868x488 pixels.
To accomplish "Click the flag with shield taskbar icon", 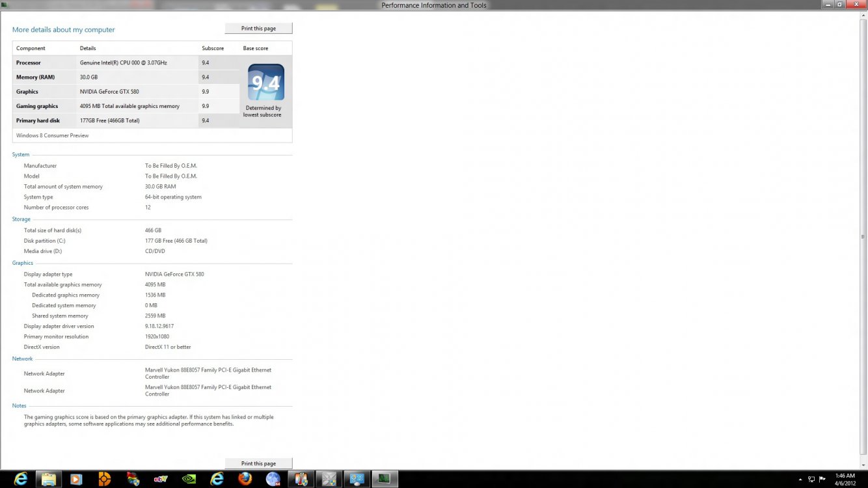I will [x=133, y=479].
